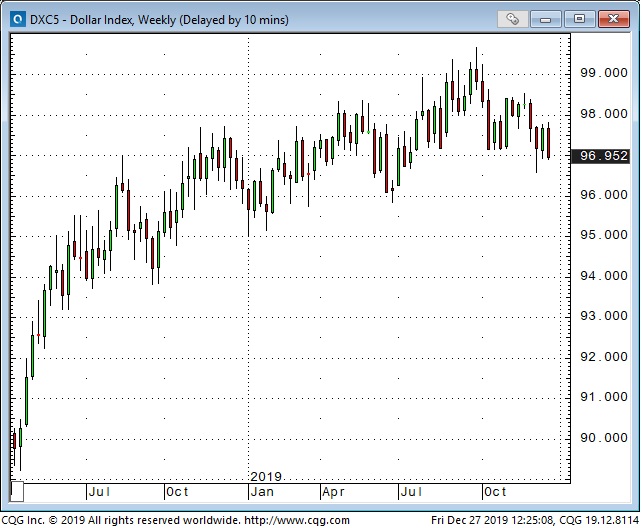Click the 93.000 price axis label
The image size is (642, 528).
604,316
